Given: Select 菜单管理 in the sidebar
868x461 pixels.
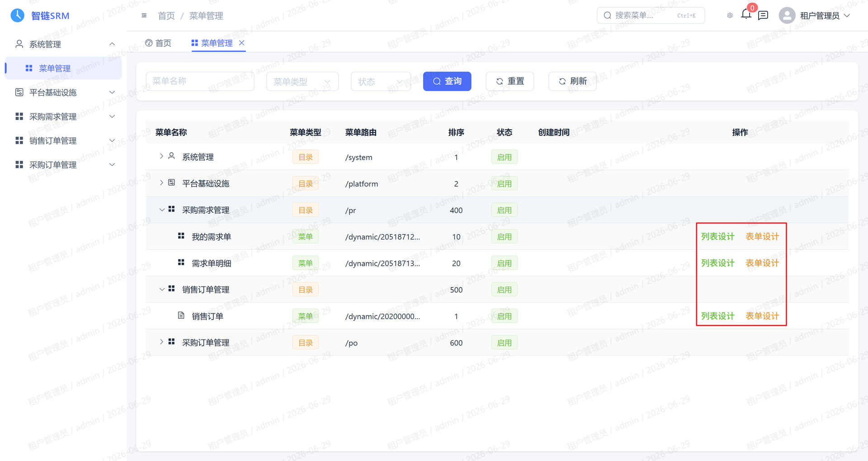Looking at the screenshot, I should [x=63, y=68].
